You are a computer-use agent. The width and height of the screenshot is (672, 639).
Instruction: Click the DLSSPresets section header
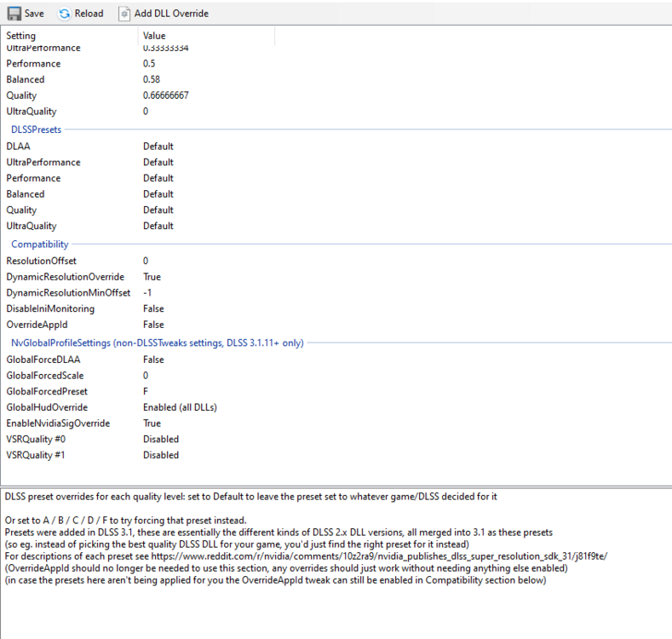[x=36, y=130]
